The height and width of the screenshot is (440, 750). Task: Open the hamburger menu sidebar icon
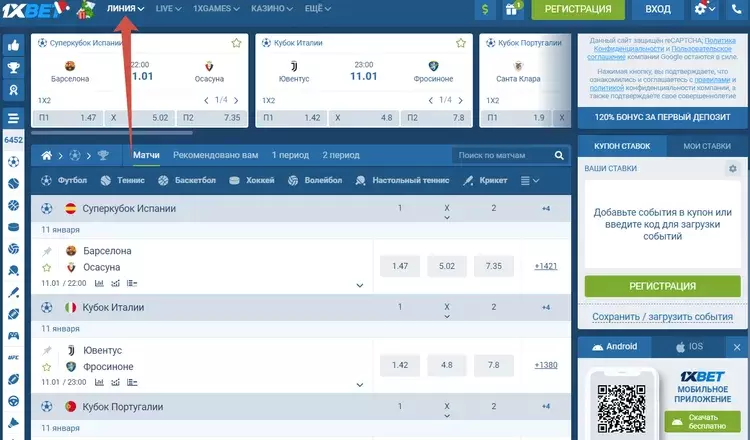tap(13, 118)
